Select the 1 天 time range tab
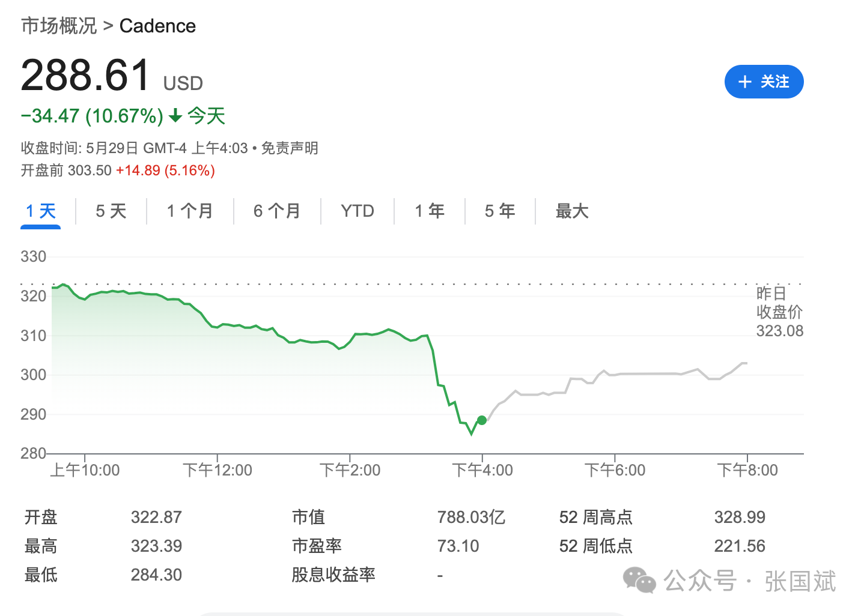Viewport: 864px width, 616px height. click(41, 211)
